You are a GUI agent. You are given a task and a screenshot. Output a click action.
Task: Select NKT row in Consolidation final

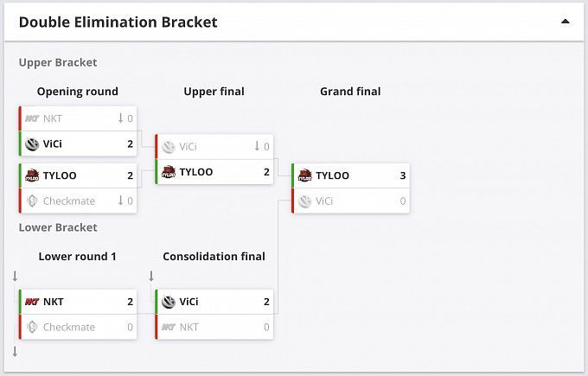coord(214,328)
